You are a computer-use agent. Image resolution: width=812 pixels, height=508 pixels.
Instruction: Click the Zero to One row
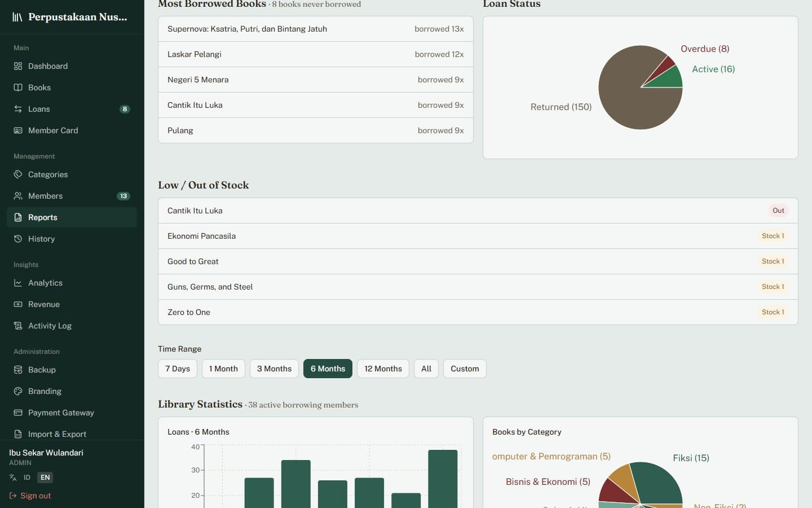point(478,312)
